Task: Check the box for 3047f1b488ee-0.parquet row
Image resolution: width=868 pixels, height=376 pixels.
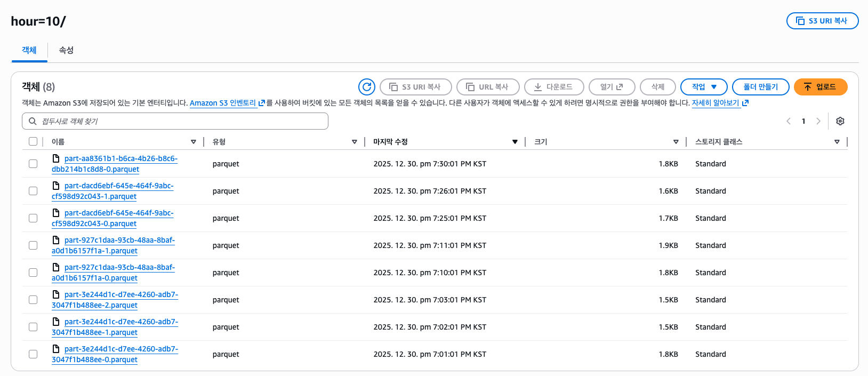Action: pos(33,354)
